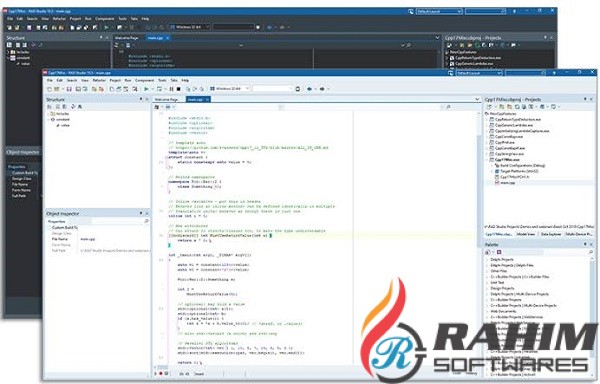
Task: Select the Cpp17MiscPCH1.h file in the Projects tree
Action: point(514,177)
